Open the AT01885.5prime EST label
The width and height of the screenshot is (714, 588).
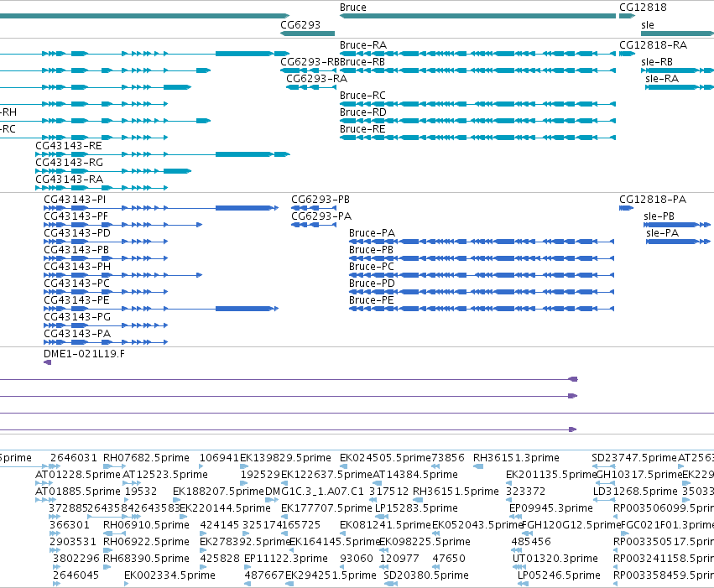point(78,492)
